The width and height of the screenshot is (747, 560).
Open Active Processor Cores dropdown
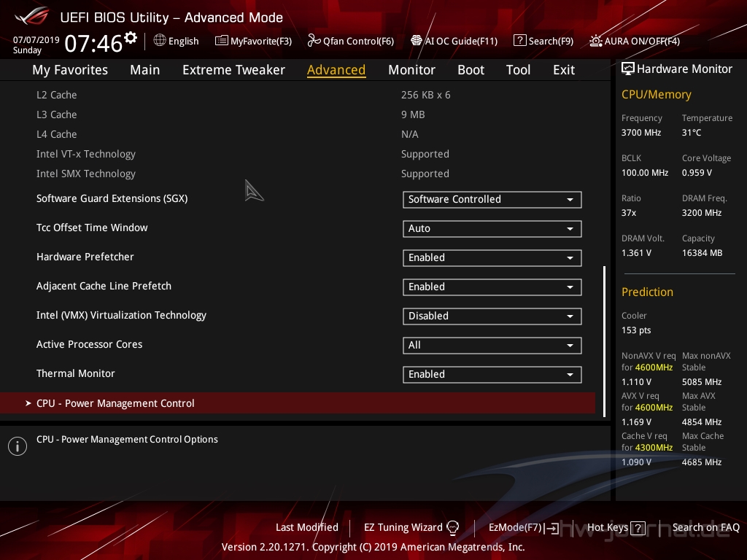[x=492, y=345]
